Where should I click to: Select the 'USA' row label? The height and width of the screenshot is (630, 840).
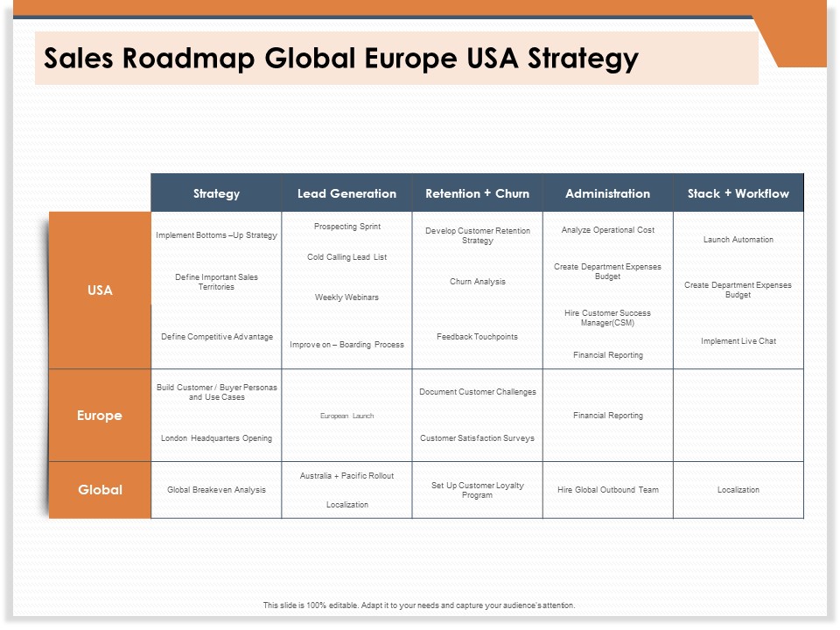point(100,290)
